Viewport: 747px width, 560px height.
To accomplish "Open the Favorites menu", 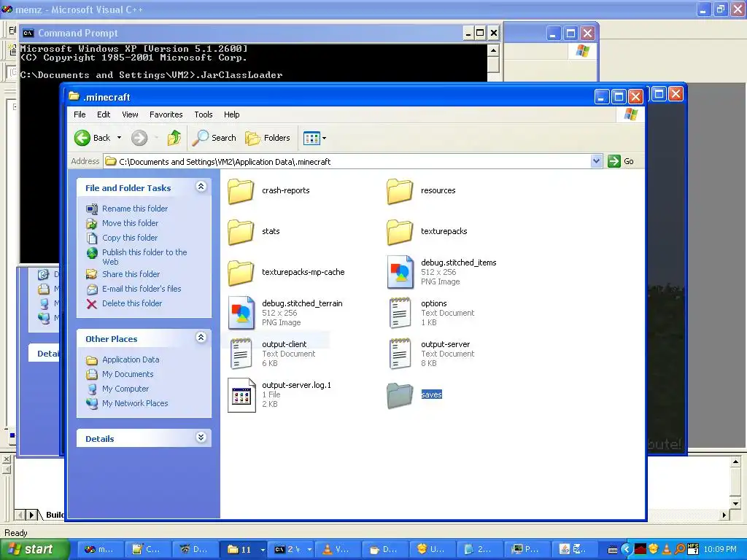I will pyautogui.click(x=166, y=114).
